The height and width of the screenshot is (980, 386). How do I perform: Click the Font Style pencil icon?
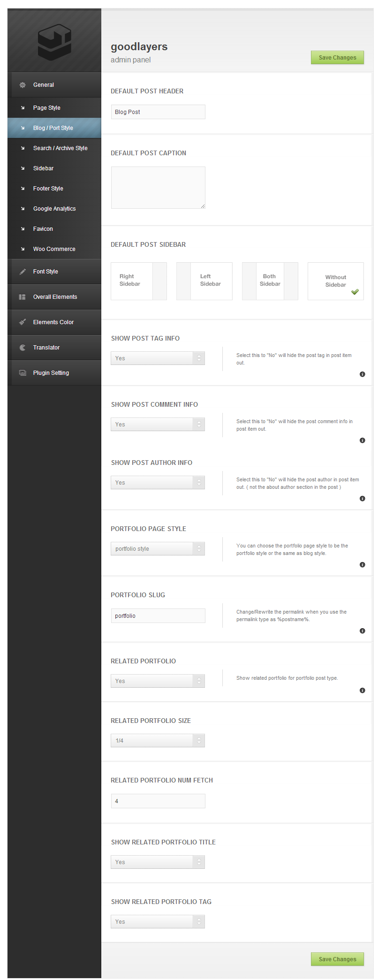point(23,272)
